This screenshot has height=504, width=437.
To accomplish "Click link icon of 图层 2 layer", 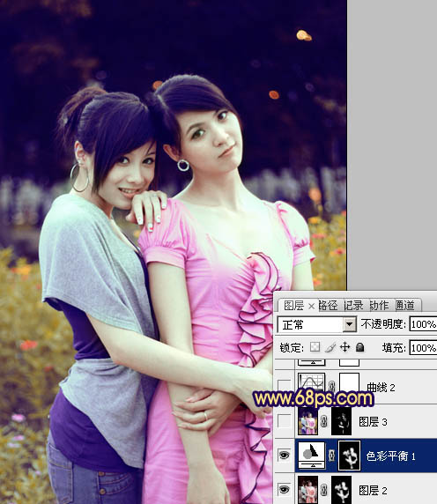I will click(324, 490).
